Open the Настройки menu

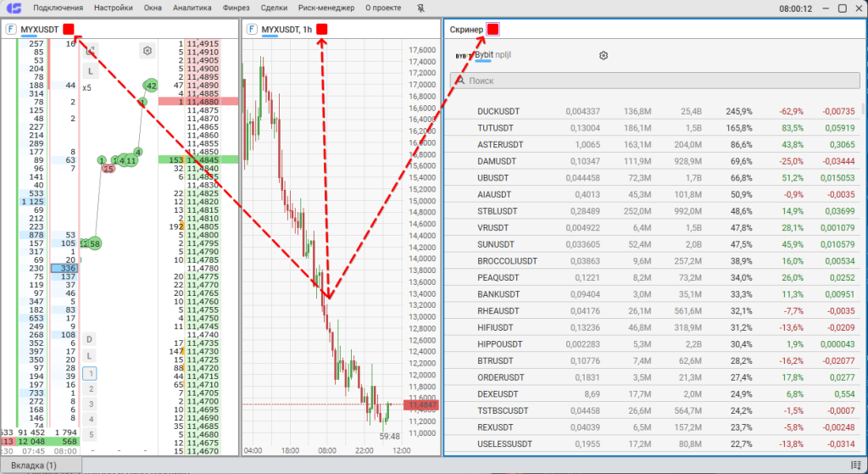[114, 8]
